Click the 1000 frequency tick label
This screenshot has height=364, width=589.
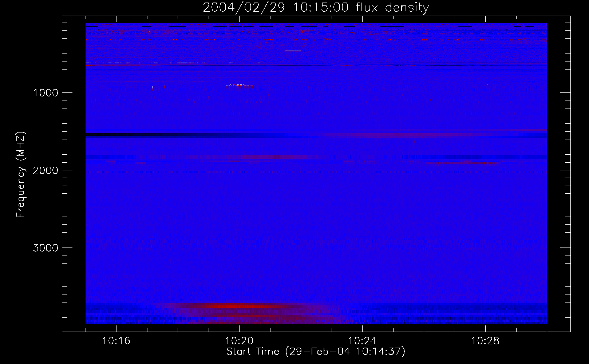tap(46, 93)
